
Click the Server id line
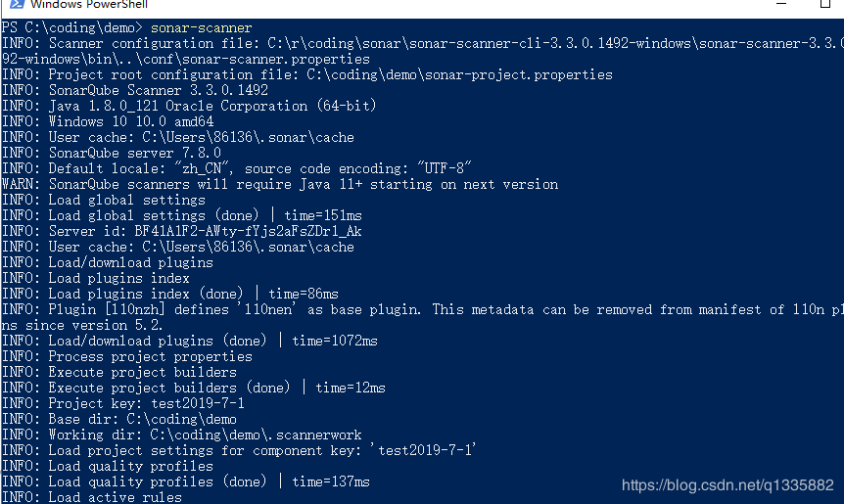coord(182,231)
